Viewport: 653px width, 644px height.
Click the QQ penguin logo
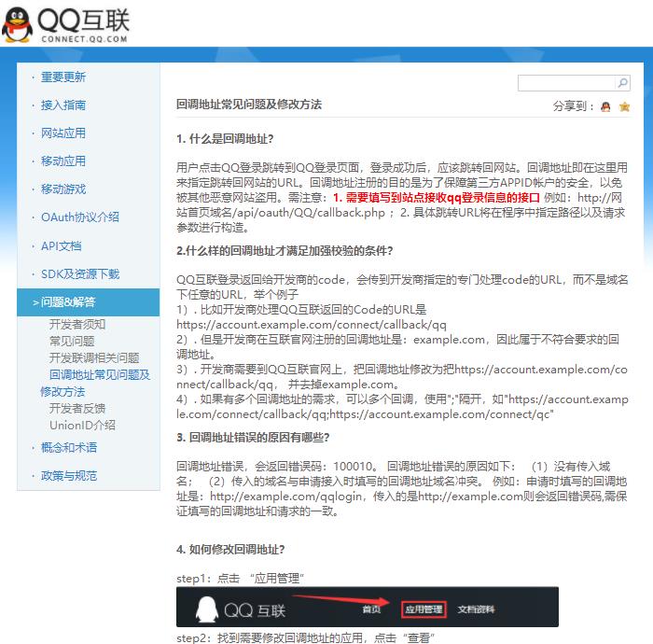click(17, 25)
